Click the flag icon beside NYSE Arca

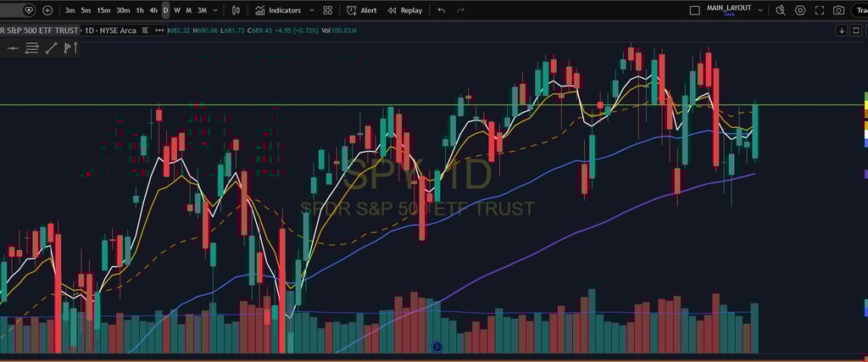(x=145, y=31)
